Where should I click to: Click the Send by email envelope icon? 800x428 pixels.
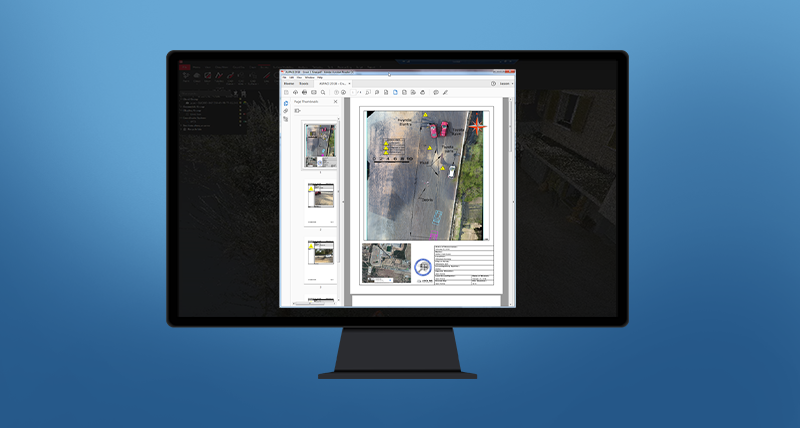pos(313,92)
